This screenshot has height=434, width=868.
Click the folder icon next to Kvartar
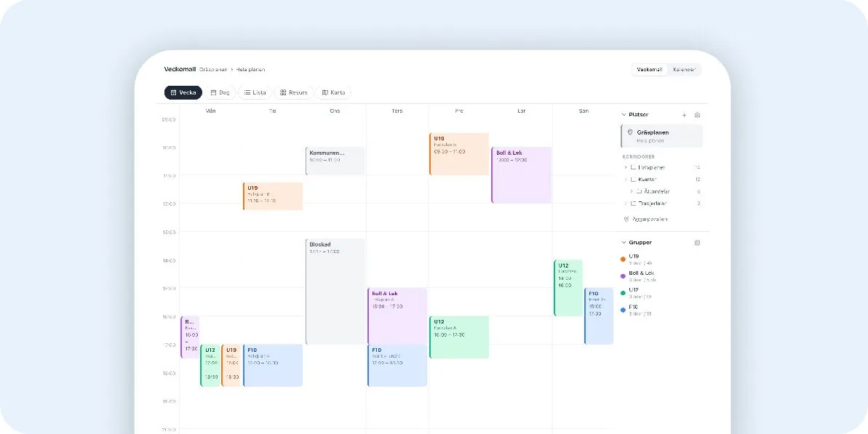tap(634, 179)
